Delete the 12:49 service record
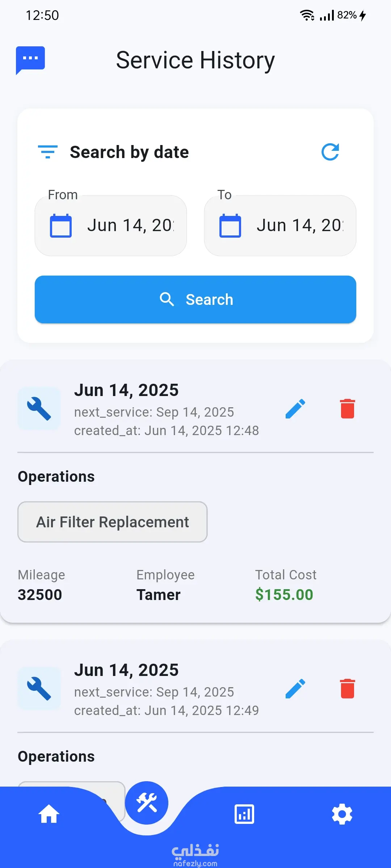This screenshot has width=391, height=868. (x=348, y=689)
